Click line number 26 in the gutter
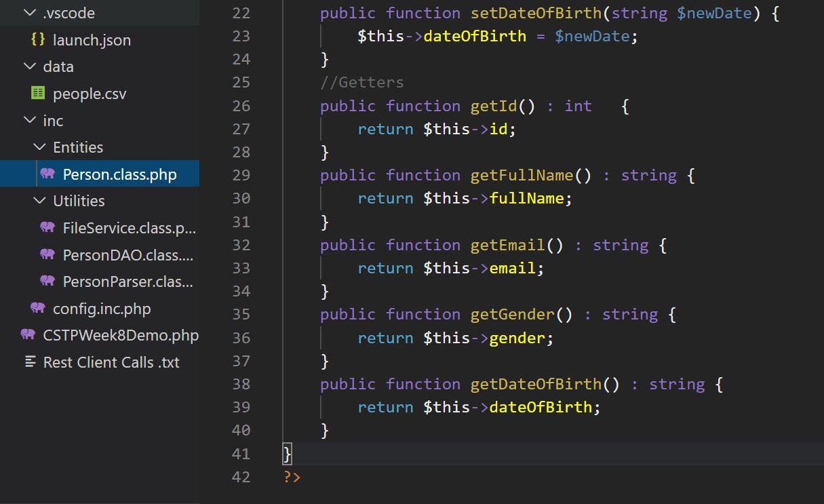The image size is (824, 504). [241, 106]
